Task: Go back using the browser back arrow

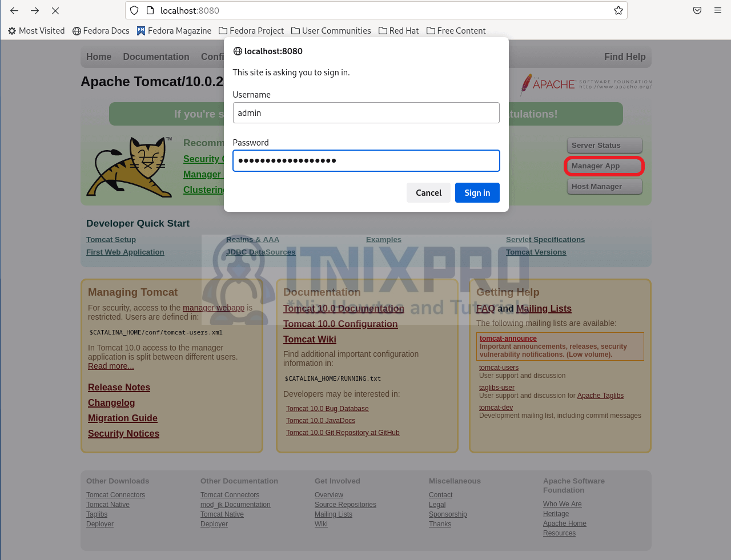Action: click(14, 10)
